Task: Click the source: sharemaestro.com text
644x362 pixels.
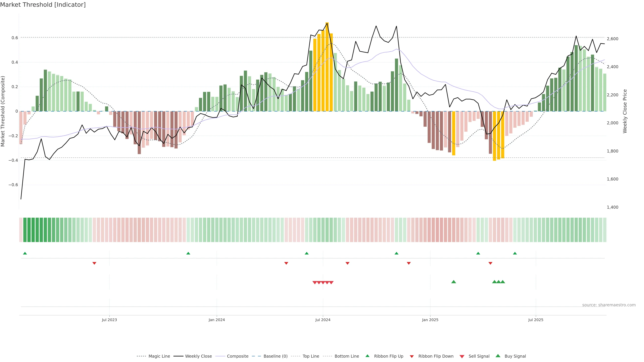Action: click(609, 305)
